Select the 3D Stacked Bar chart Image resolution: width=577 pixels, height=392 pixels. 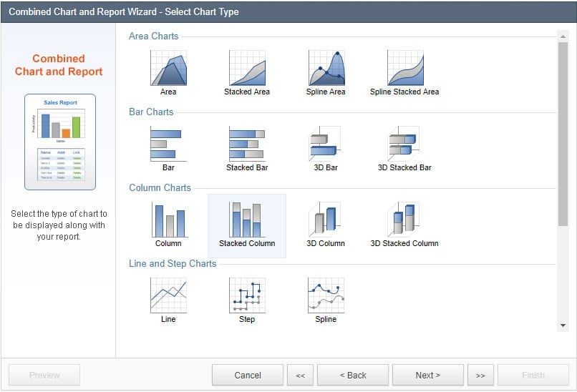(404, 144)
